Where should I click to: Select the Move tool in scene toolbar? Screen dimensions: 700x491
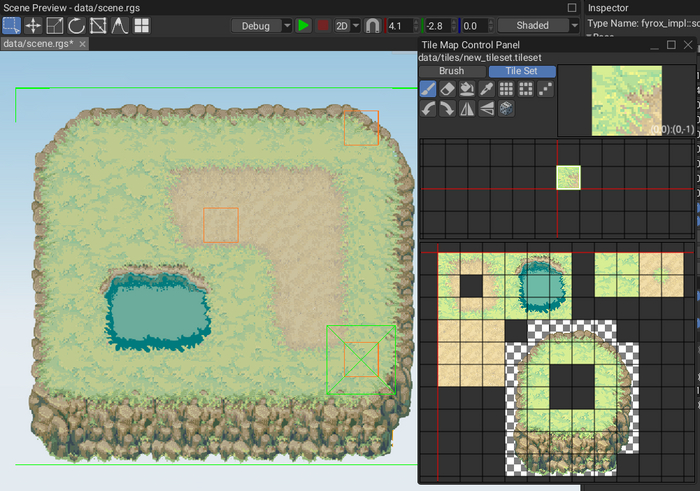point(33,26)
